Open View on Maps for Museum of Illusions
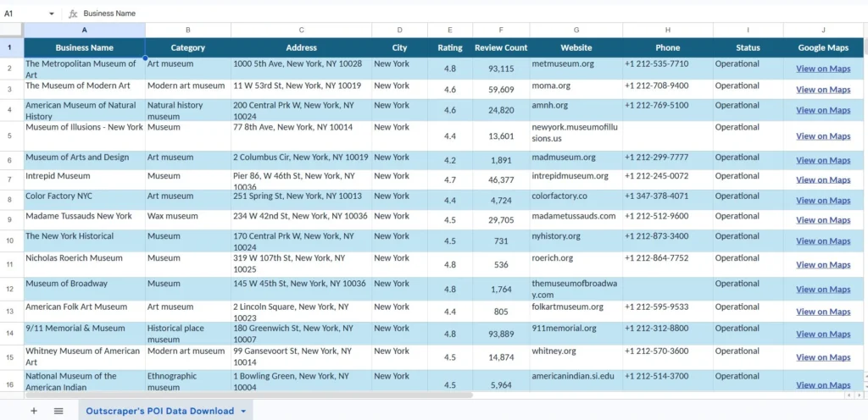This screenshot has width=868, height=420. coord(823,136)
